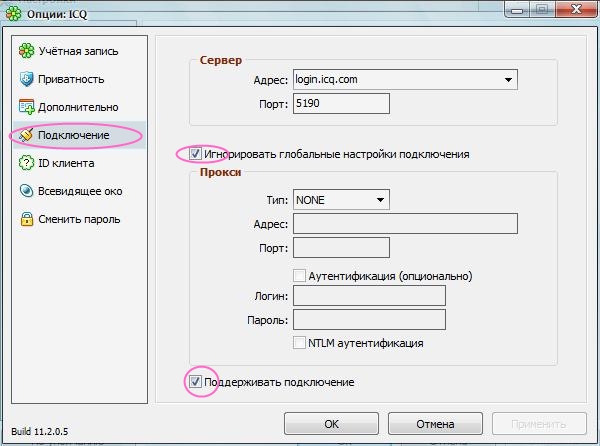The height and width of the screenshot is (446, 600).
Task: Open the proxy Тип dropdown showing NONE
Action: point(341,200)
